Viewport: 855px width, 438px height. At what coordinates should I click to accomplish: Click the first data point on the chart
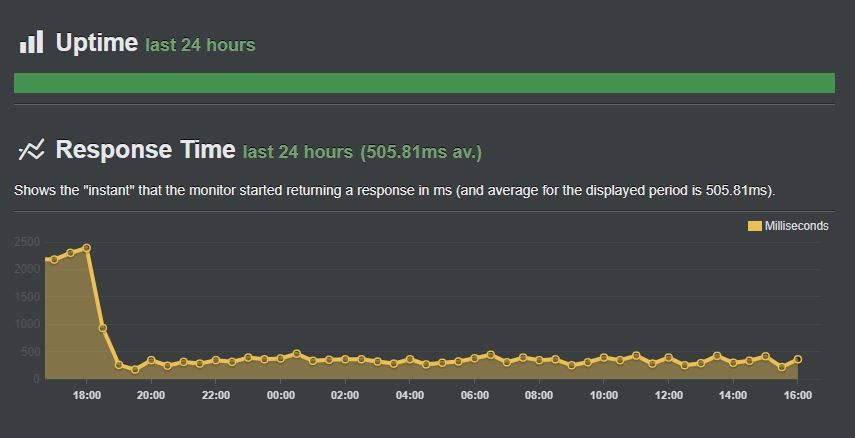(x=54, y=259)
